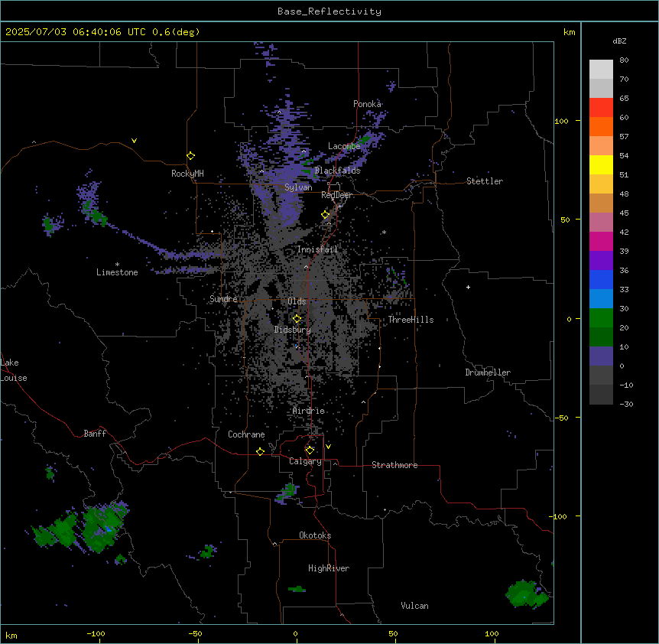Select the HighRiver label
This screenshot has width=659, height=644.
pos(329,568)
